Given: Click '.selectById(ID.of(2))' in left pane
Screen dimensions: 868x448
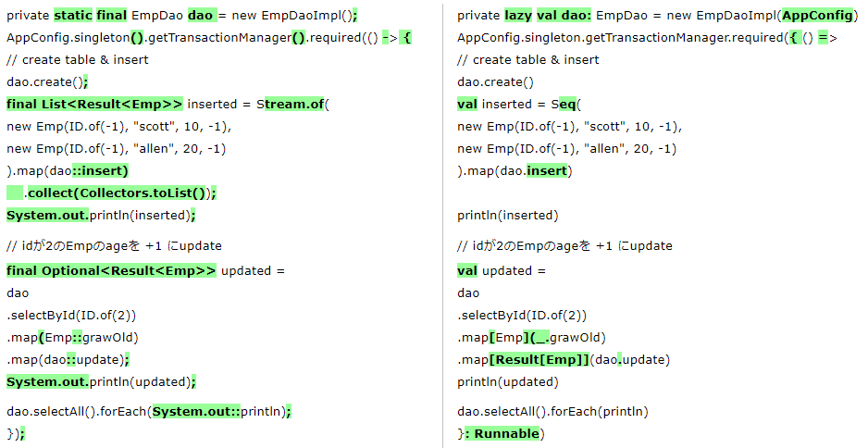Looking at the screenshot, I should (x=71, y=315).
